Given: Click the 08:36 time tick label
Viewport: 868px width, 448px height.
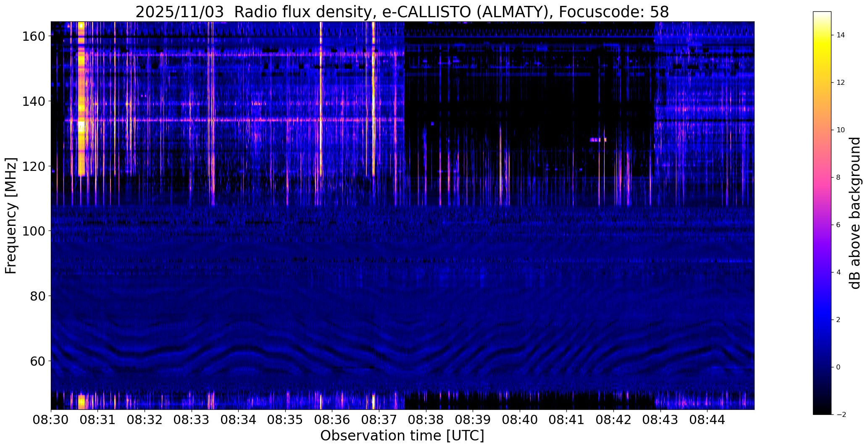Looking at the screenshot, I should click(x=332, y=419).
